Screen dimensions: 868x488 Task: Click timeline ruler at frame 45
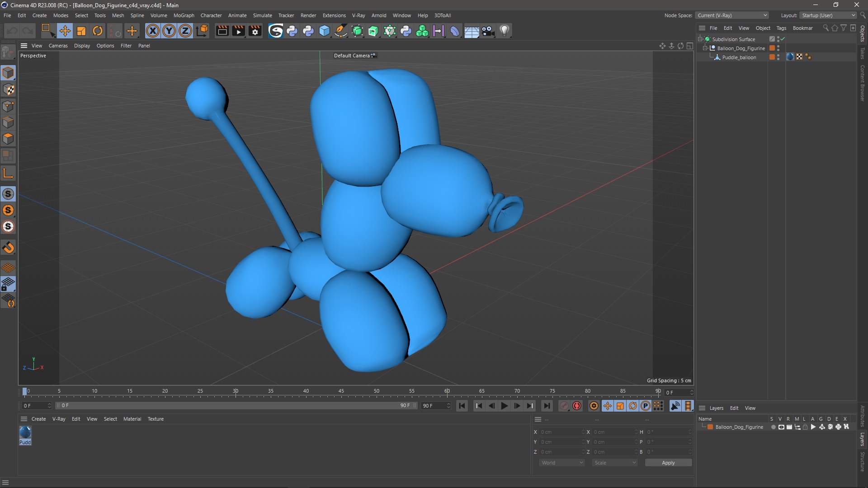coord(341,391)
